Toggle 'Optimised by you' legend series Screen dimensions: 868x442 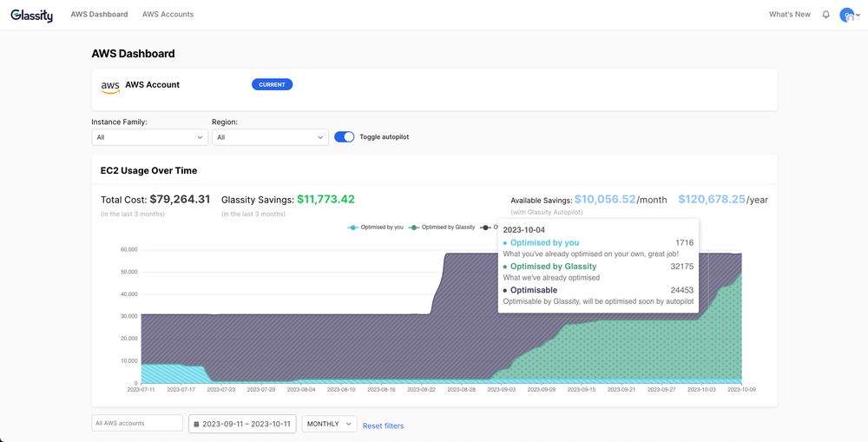point(375,228)
